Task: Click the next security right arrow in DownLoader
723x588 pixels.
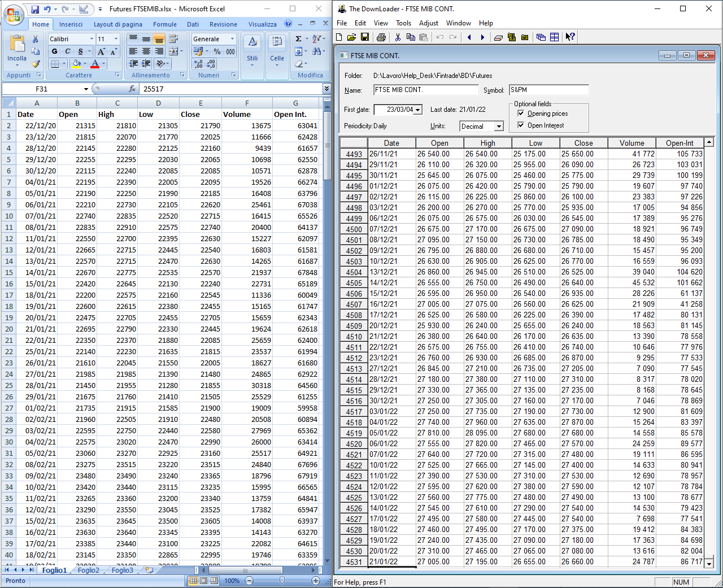Action: [x=482, y=37]
